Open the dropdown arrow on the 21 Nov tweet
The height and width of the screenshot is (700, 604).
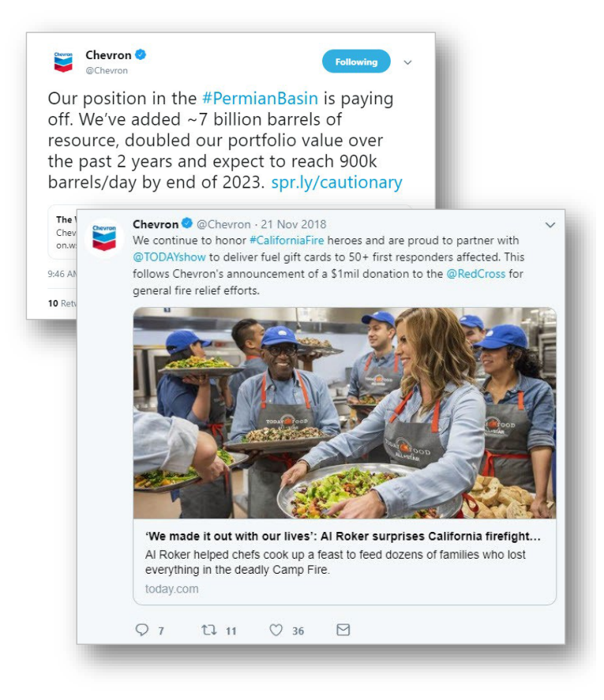point(550,225)
